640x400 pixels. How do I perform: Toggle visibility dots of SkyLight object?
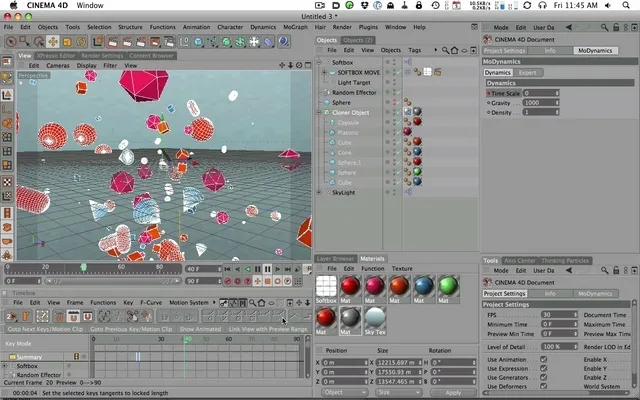point(394,192)
